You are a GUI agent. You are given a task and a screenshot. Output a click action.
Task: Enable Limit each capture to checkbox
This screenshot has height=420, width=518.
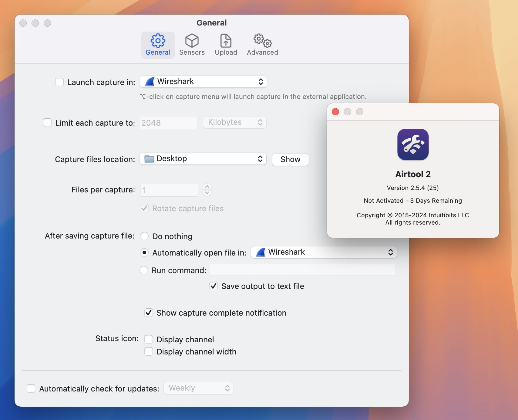[x=47, y=123]
